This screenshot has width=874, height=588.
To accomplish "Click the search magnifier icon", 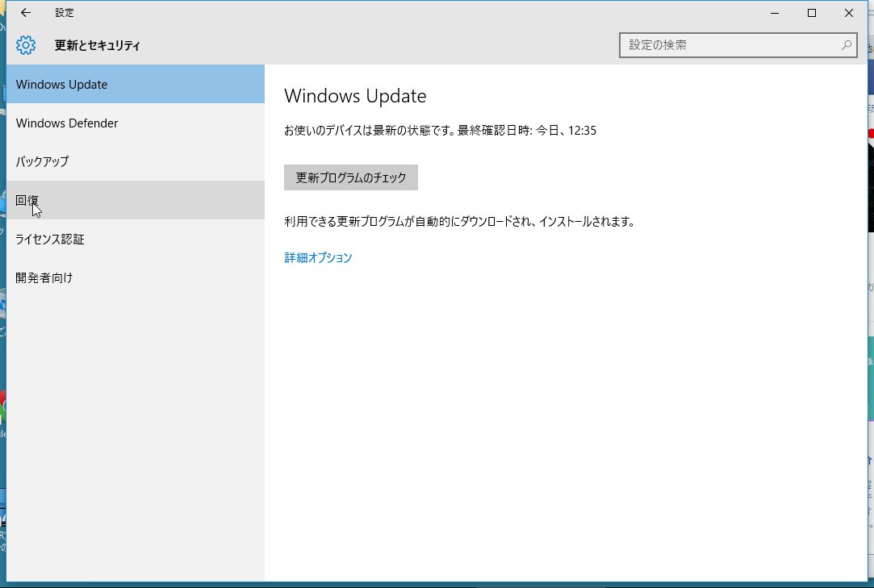I will pos(846,45).
